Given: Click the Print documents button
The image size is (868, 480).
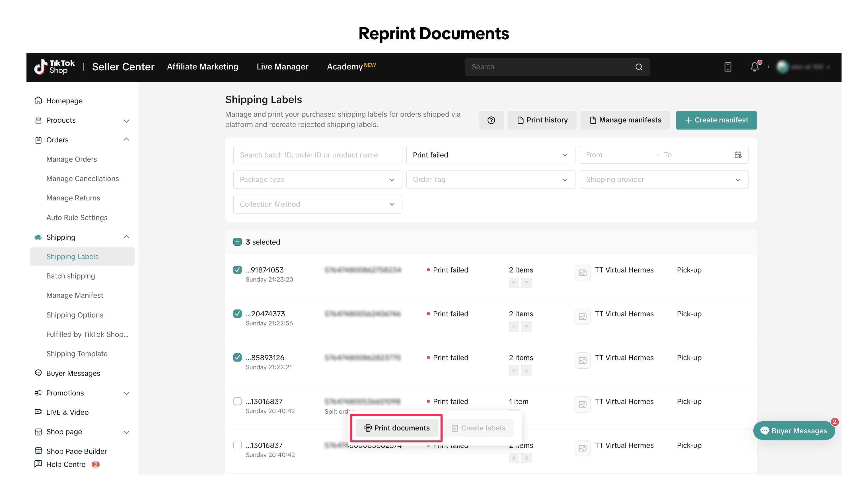Looking at the screenshot, I should [x=397, y=428].
